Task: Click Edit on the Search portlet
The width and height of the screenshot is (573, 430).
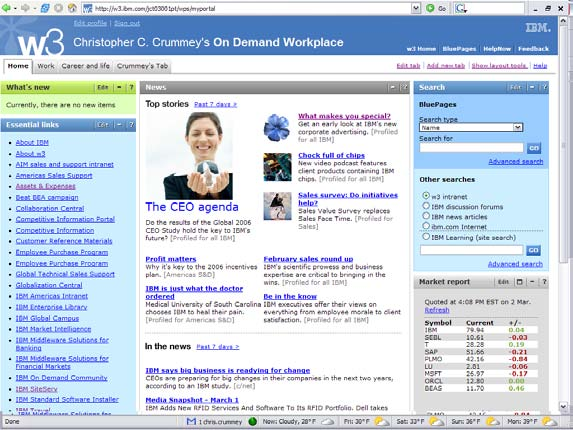Action: tap(516, 87)
